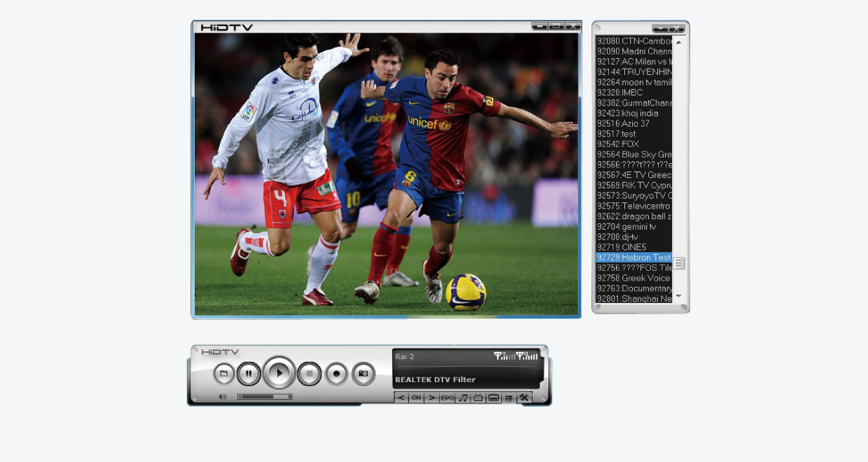The image size is (868, 462).
Task: Close the HiDTV video window
Action: (x=573, y=27)
